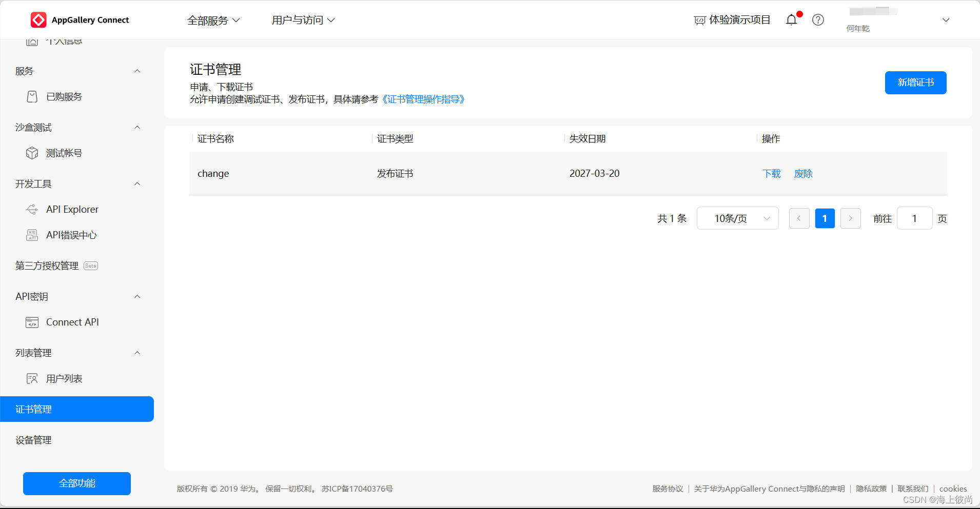Click the 全部功能 button
The width and height of the screenshot is (980, 509).
tap(77, 483)
